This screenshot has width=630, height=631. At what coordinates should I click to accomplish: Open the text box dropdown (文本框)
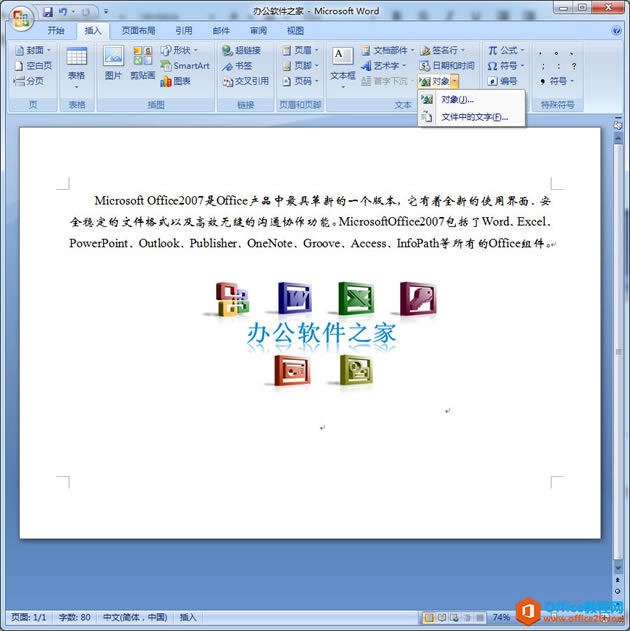[x=343, y=68]
